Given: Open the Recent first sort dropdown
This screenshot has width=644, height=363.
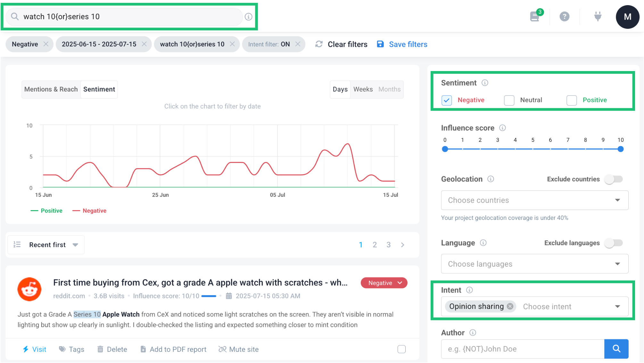Looking at the screenshot, I should pos(46,245).
